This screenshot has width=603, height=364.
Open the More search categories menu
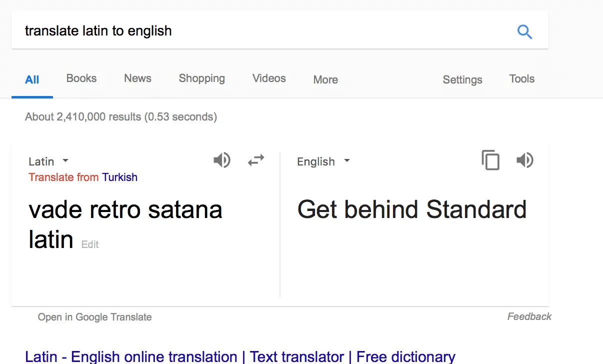pos(325,79)
